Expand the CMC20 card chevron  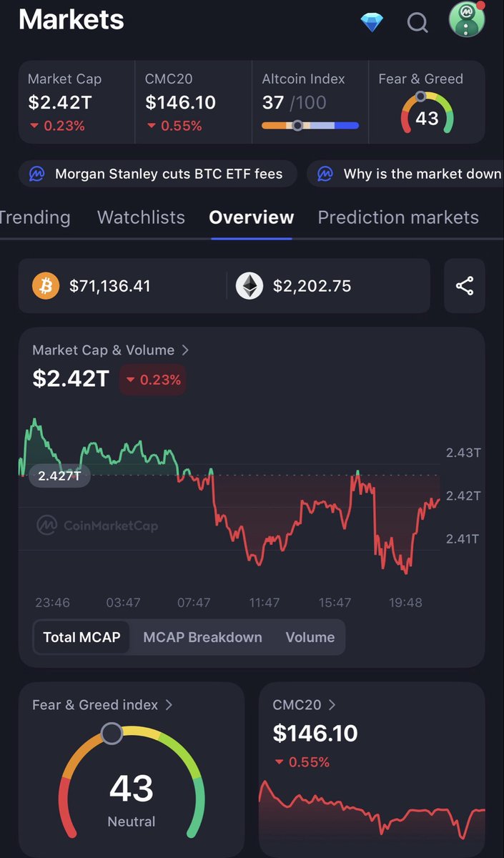(x=332, y=705)
